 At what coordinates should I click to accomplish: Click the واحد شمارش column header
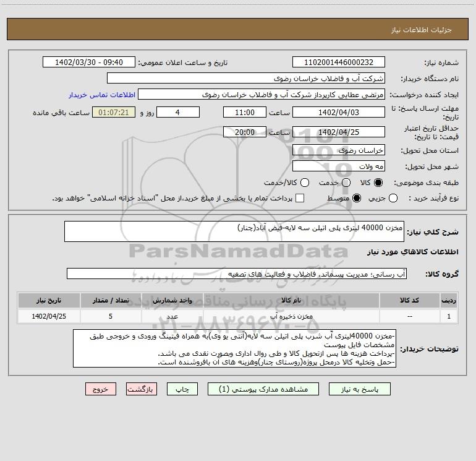tap(172, 300)
